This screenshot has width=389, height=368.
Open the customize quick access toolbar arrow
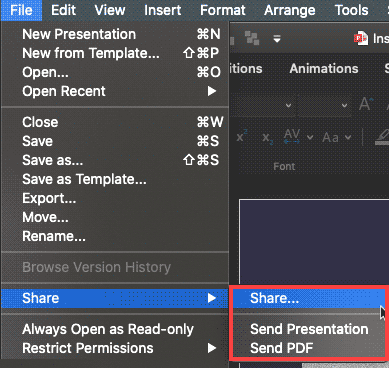point(277,39)
